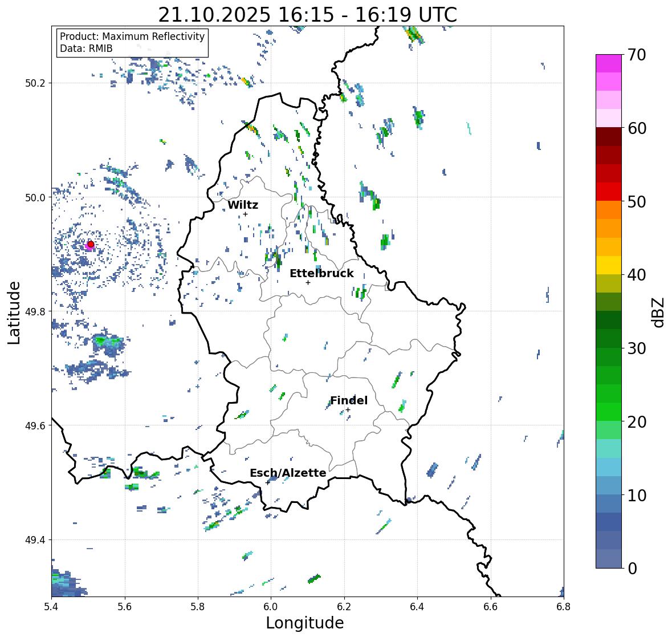This screenshot has width=672, height=637.
Task: Click the dark green 30 dBZ colorbar segment
Action: coord(609,338)
